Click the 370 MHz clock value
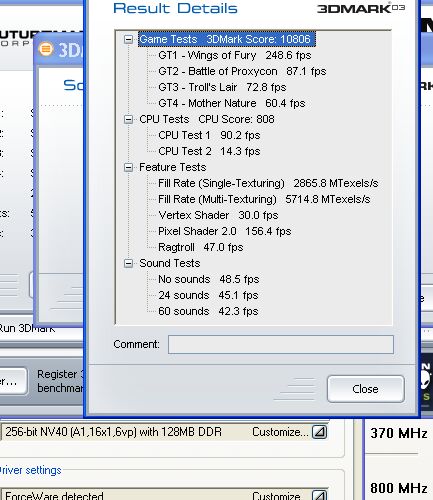 click(x=399, y=433)
